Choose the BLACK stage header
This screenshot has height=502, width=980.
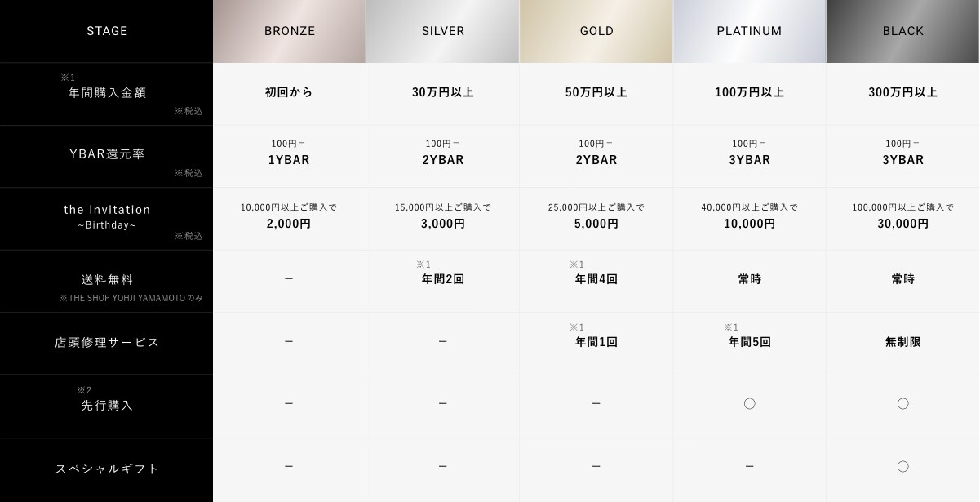902,31
